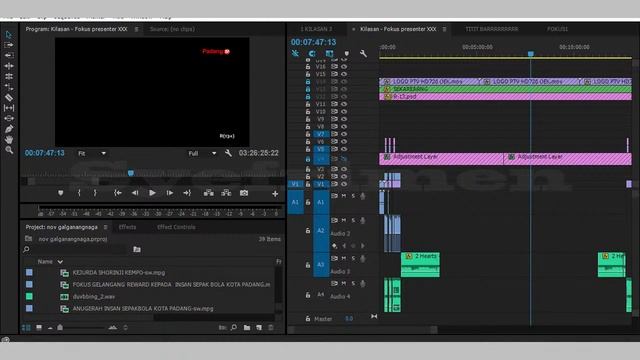
Task: Open timeline sequence panel menu
Action: tap(444, 29)
